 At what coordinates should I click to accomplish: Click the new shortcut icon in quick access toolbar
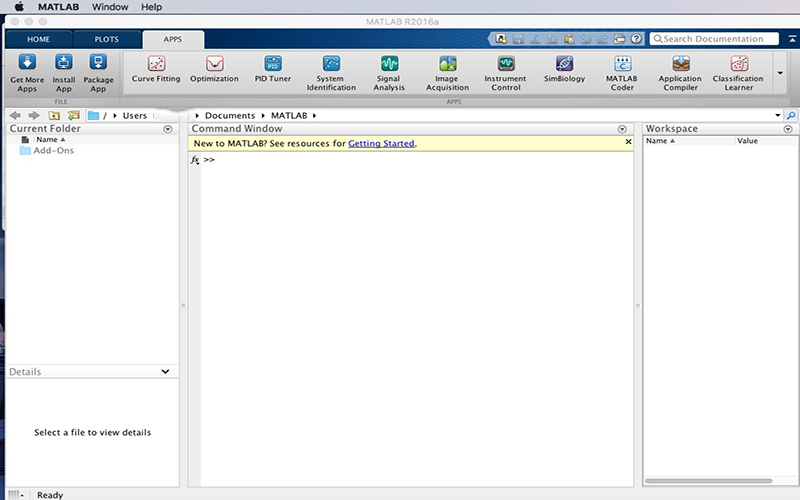click(501, 39)
